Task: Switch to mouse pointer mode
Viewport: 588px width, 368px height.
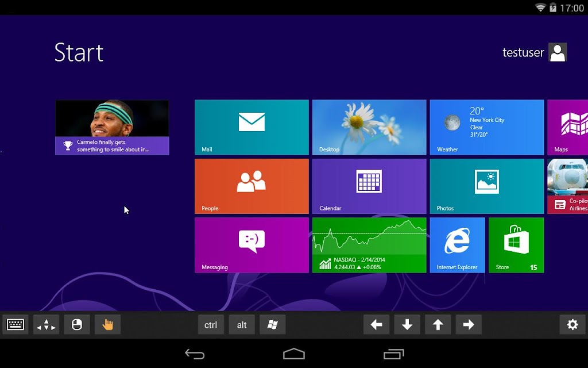Action: [x=77, y=324]
